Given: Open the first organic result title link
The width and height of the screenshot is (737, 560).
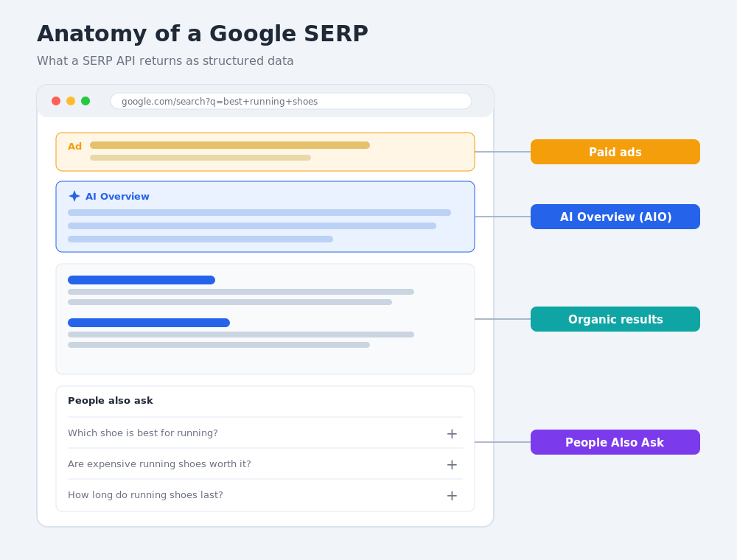Looking at the screenshot, I should tap(142, 280).
